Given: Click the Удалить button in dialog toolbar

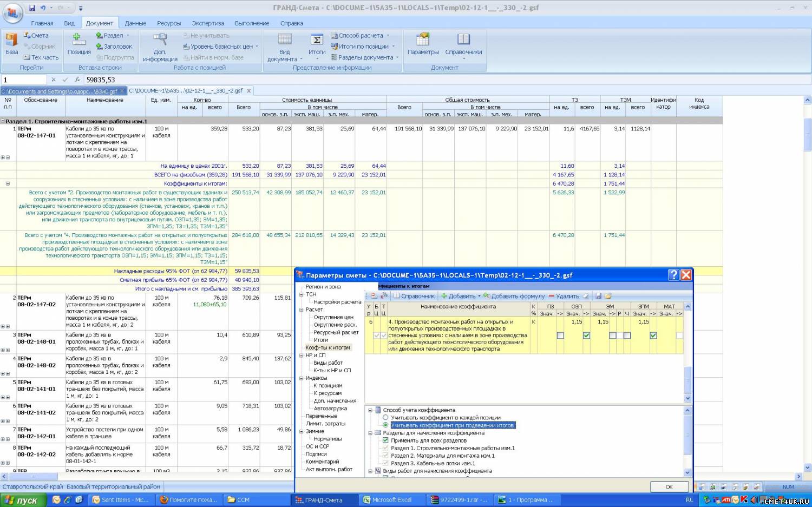Looking at the screenshot, I should (564, 296).
